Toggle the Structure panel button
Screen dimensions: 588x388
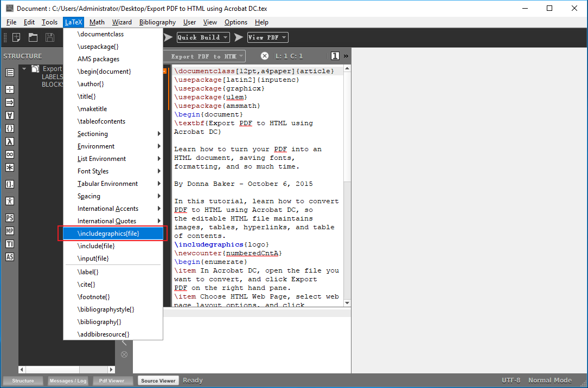pyautogui.click(x=23, y=381)
